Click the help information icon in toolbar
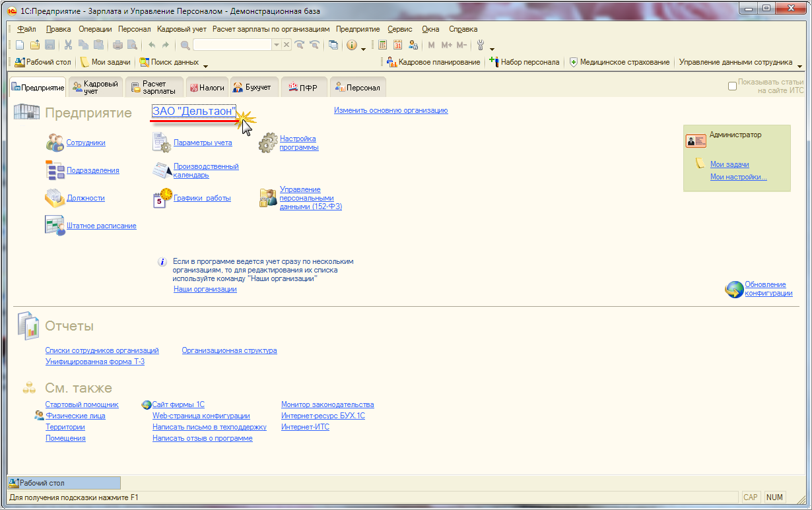This screenshot has width=812, height=510. 352,45
